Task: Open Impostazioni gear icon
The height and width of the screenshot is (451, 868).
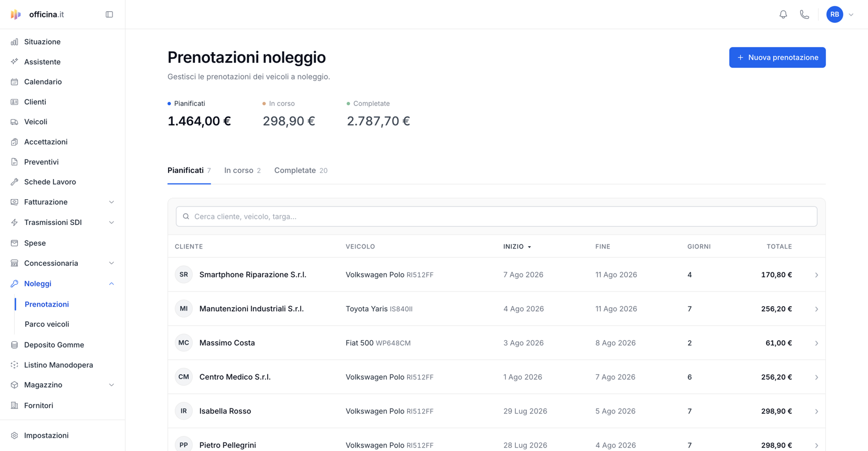Action: click(15, 435)
